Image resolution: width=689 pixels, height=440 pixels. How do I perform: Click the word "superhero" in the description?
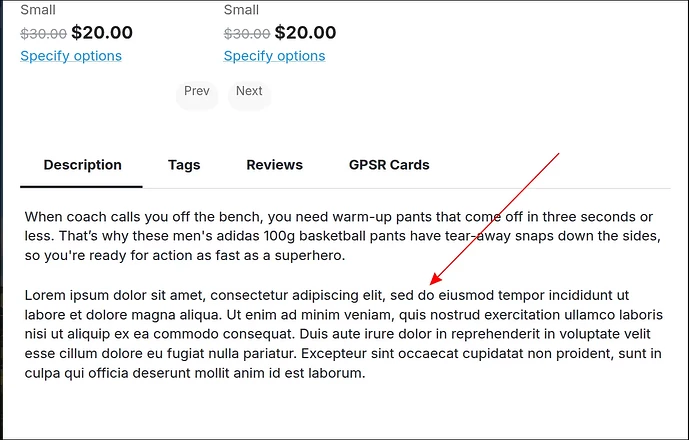coord(311,256)
